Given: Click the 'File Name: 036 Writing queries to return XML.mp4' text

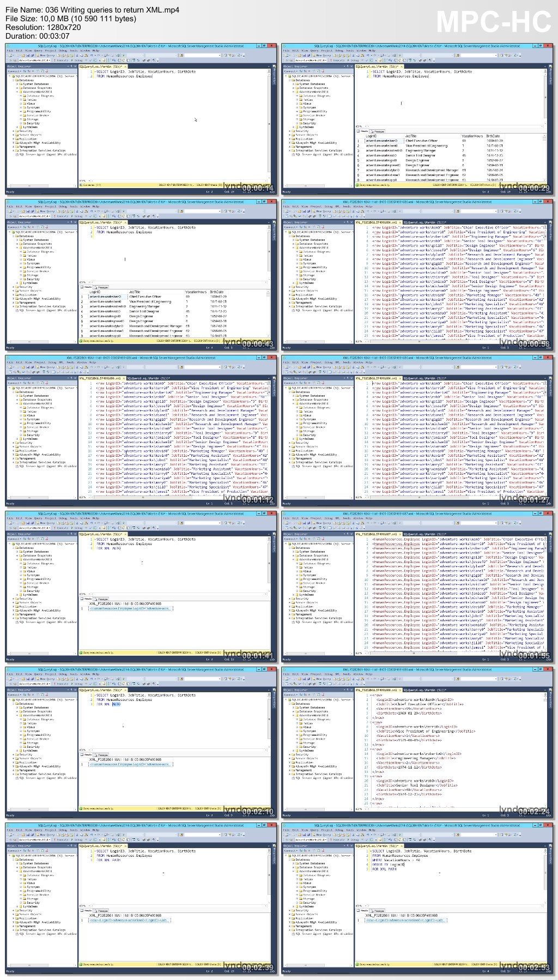Looking at the screenshot, I should [x=92, y=10].
